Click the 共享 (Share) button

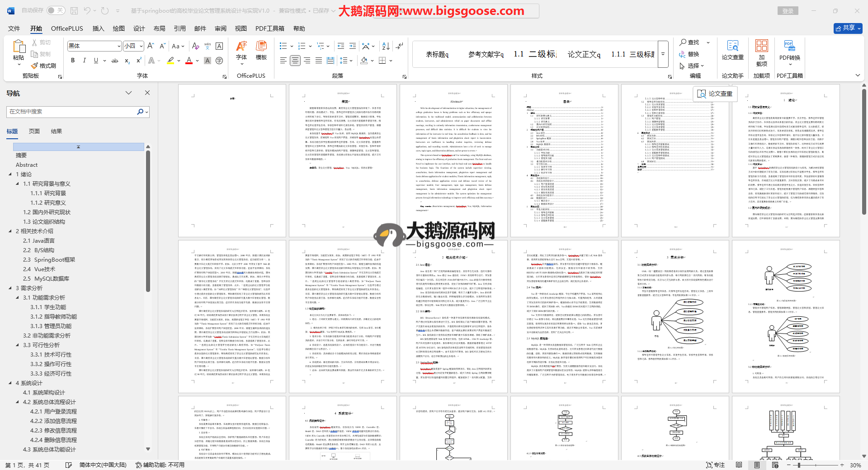(x=848, y=28)
